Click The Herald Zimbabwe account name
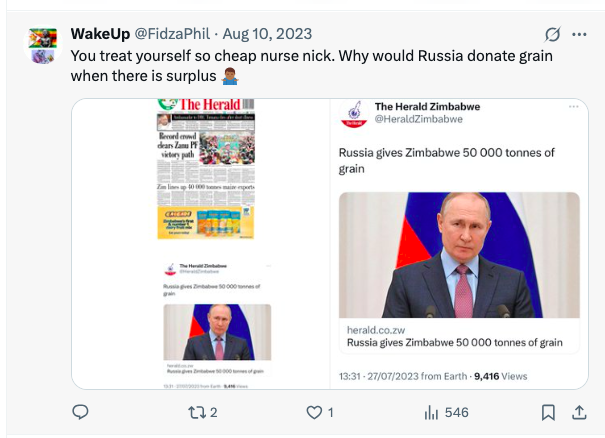Viewport: 605px width, 438px height. coord(425,106)
